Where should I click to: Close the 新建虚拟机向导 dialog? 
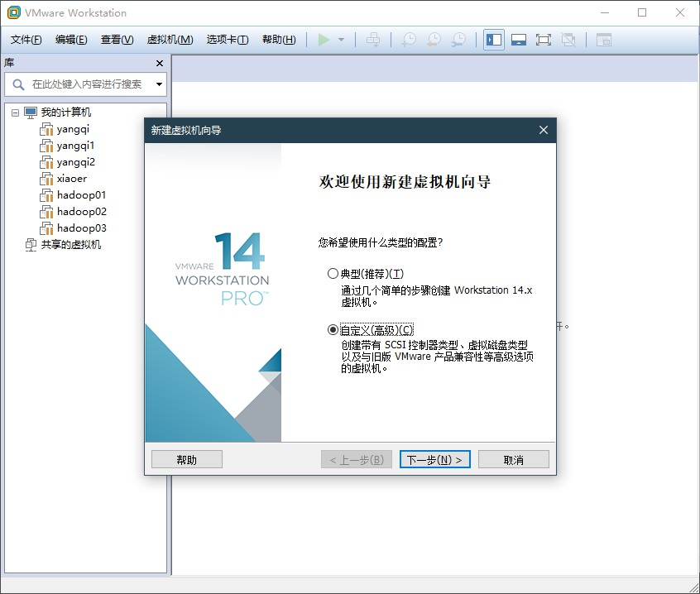544,130
